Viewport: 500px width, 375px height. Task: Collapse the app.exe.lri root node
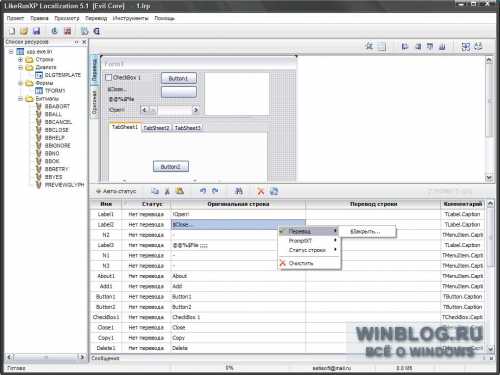tap(11, 52)
